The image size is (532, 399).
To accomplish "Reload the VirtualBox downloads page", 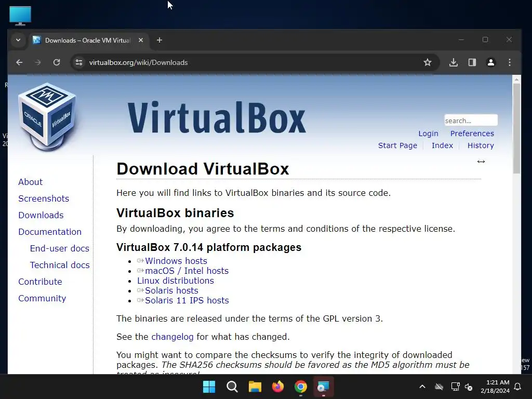I will pos(57,62).
